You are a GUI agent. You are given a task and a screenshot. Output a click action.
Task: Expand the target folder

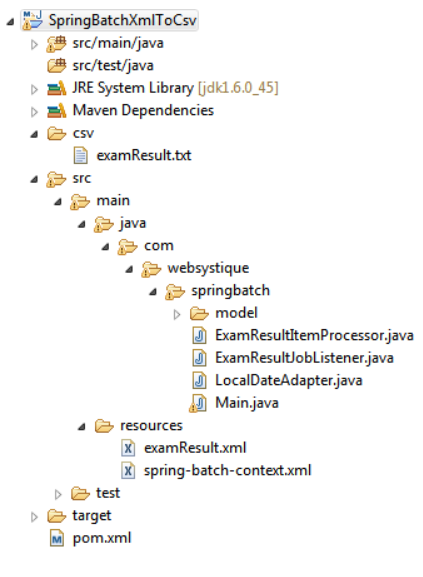pos(34,517)
